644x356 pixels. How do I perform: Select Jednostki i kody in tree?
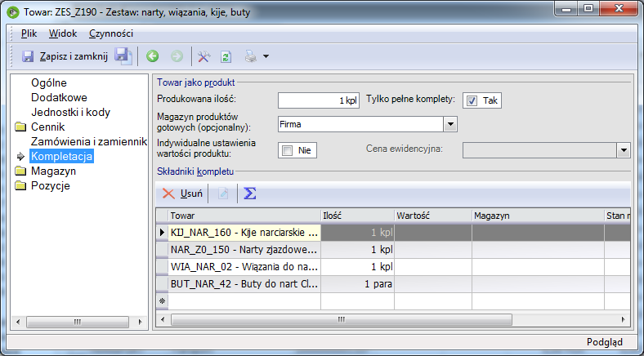(x=70, y=113)
